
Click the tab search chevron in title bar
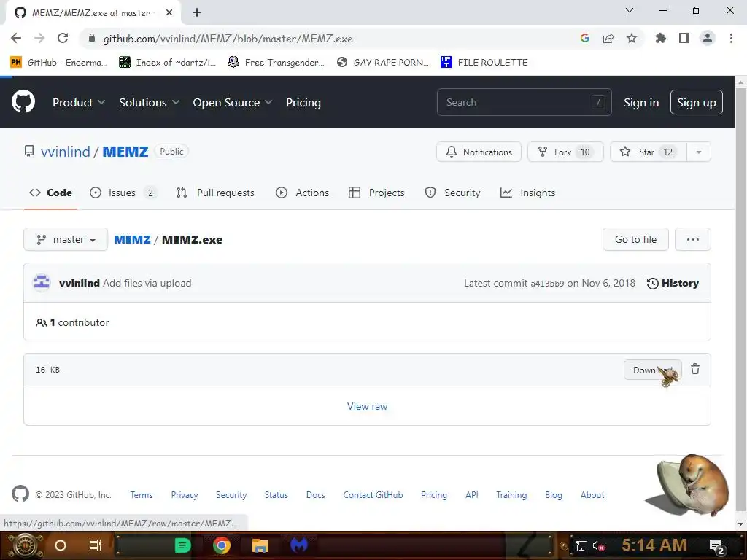click(630, 10)
